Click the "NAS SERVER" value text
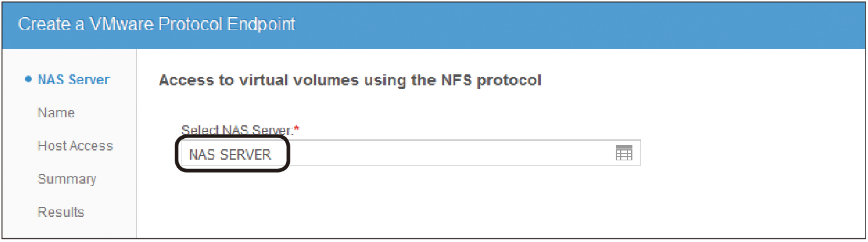This screenshot has height=242, width=868. point(230,154)
